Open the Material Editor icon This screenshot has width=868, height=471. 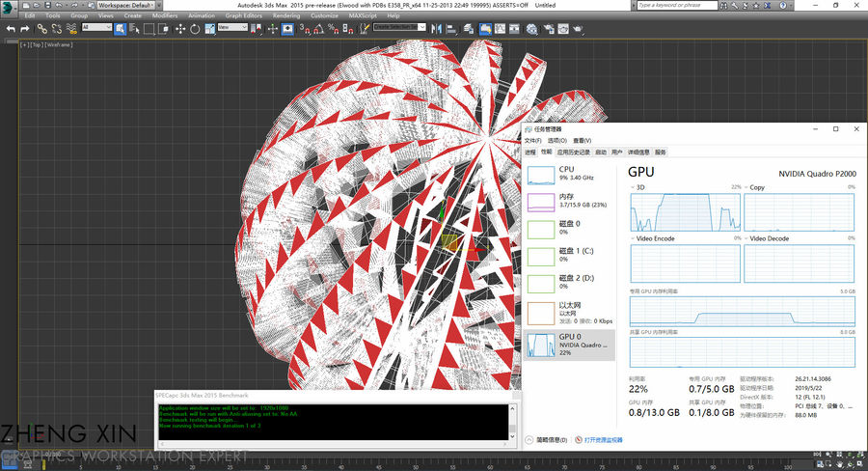click(x=532, y=29)
